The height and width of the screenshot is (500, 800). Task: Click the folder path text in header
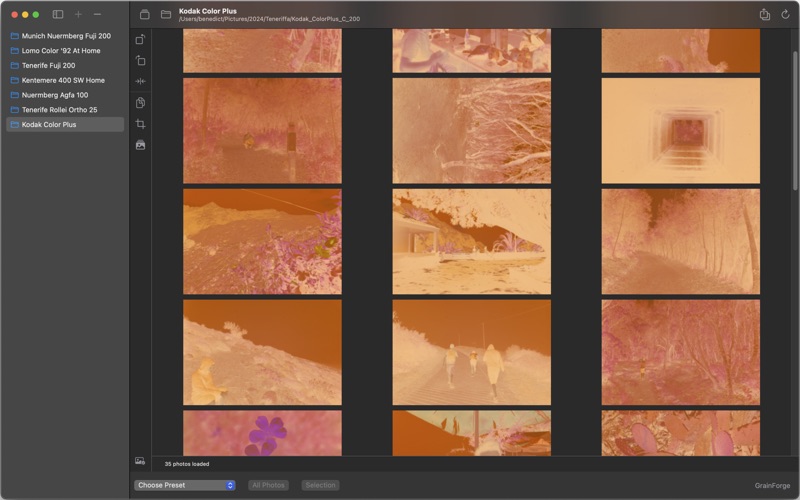coord(269,19)
